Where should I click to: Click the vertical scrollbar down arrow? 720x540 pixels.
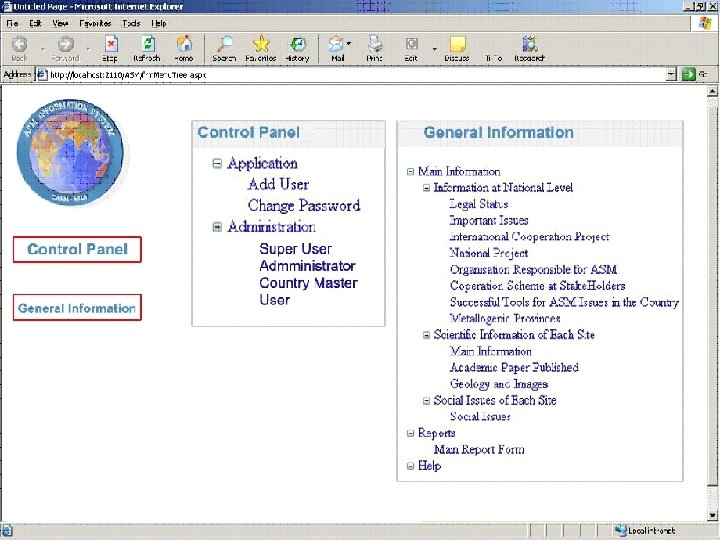tap(713, 515)
